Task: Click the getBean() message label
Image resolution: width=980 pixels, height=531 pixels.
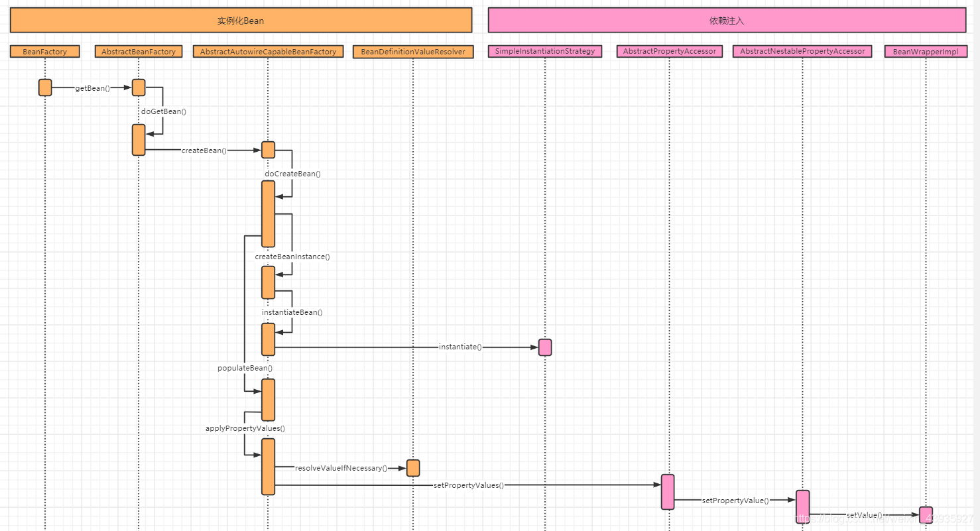Action: click(x=93, y=88)
